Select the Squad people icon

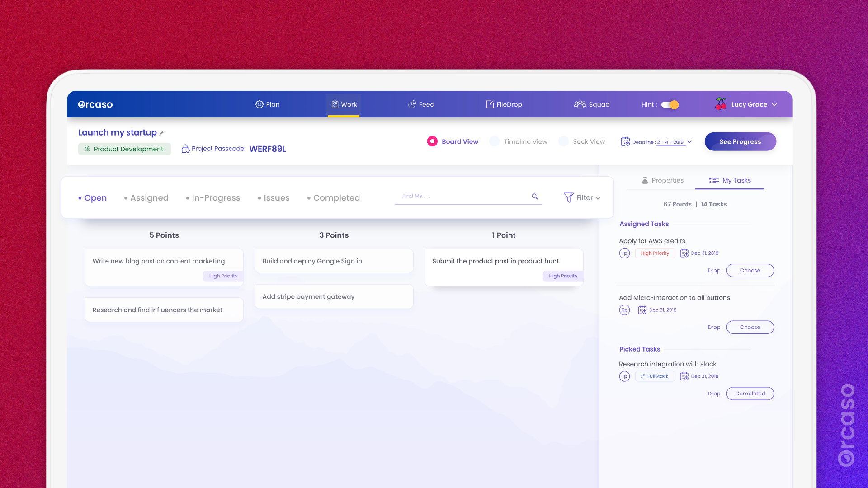580,104
